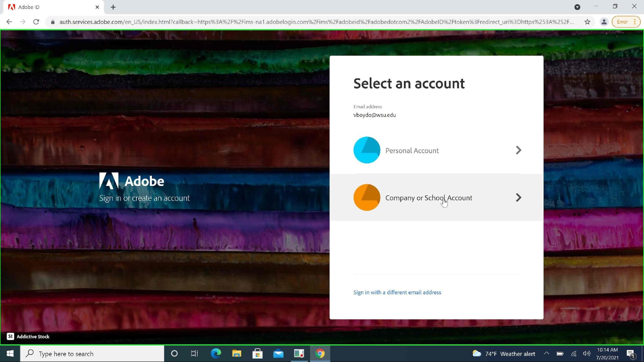Viewport: 644px width, 362px height.
Task: Sign in with a different email address
Action: tap(397, 292)
